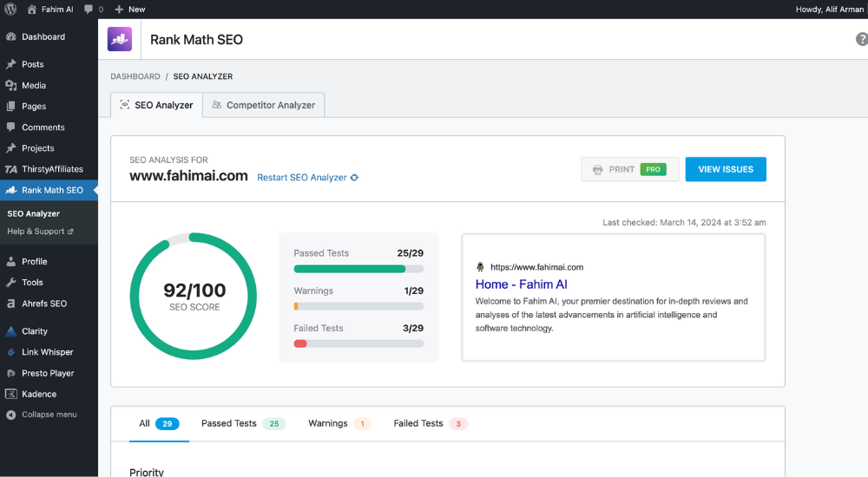
Task: Switch to the SEO Analyzer tab
Action: [x=156, y=105]
